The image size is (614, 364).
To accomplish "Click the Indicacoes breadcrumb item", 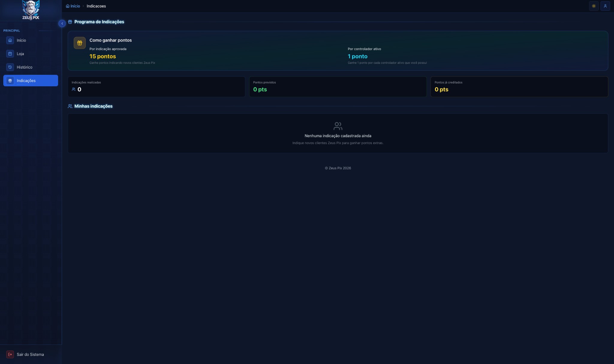I will click(x=96, y=6).
